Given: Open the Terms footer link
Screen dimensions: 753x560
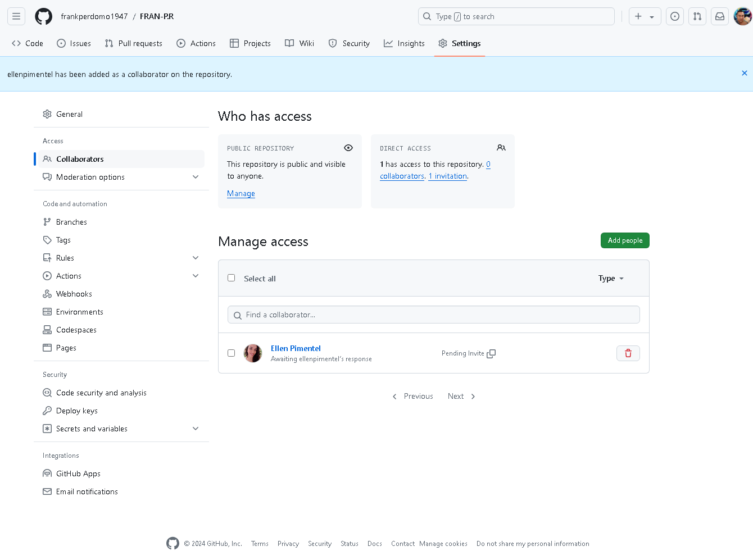Looking at the screenshot, I should [x=260, y=544].
